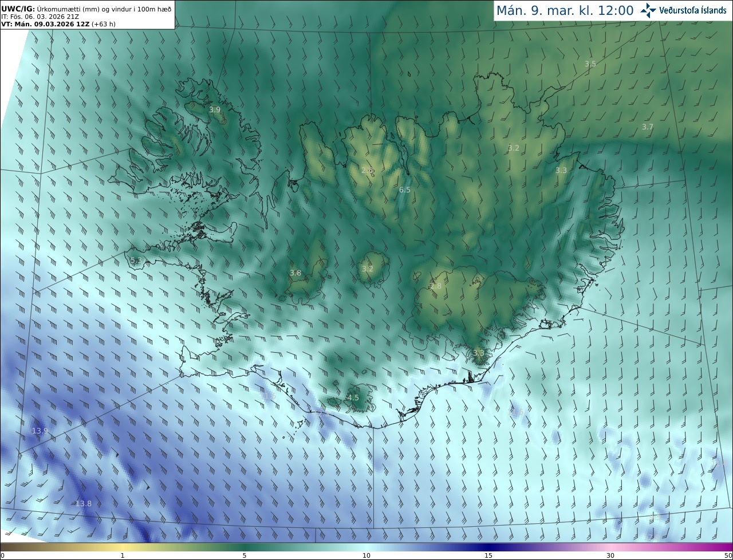The width and height of the screenshot is (733, 560).
Task: Click the 3.8 value label
Action: [295, 273]
